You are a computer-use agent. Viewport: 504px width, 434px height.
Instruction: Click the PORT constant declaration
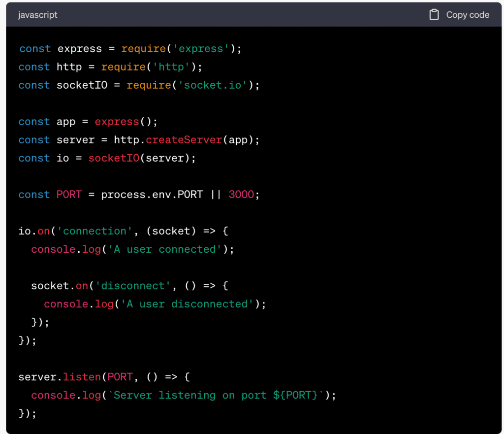tap(69, 194)
